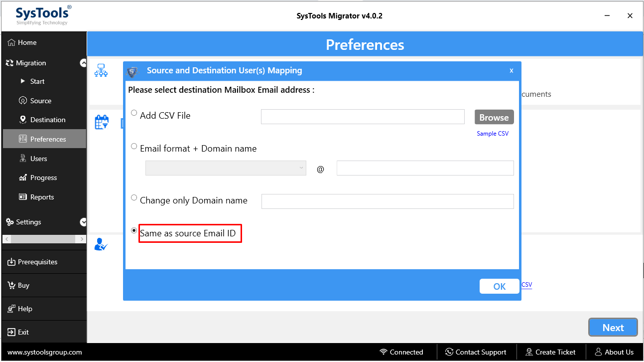
Task: Click the Contact Support phone icon
Action: (x=449, y=352)
